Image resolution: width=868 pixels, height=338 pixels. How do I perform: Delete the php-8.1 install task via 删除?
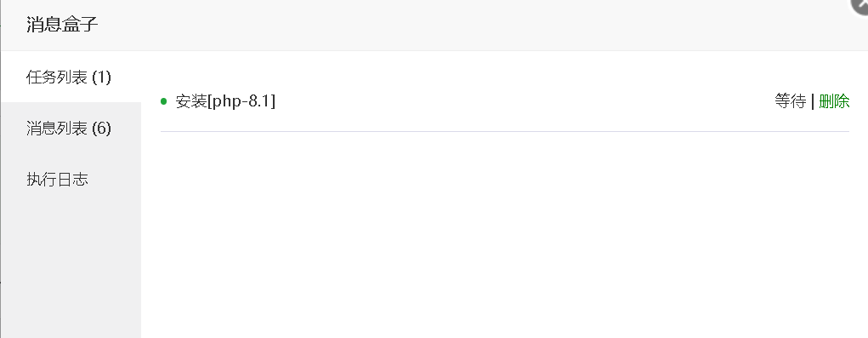[x=834, y=101]
